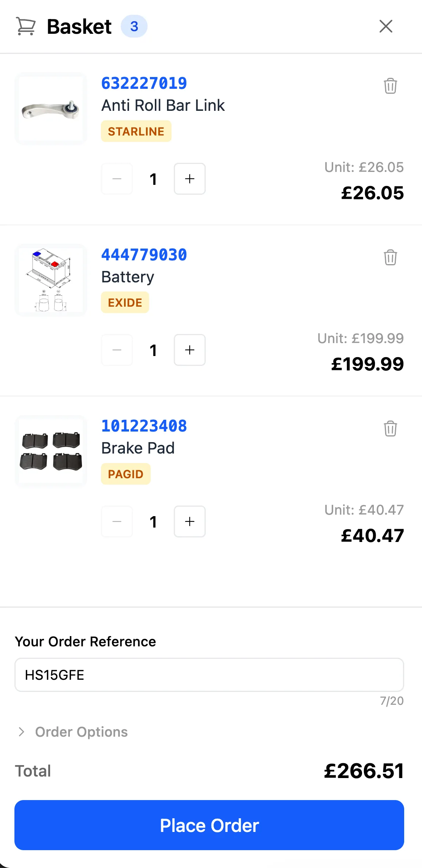422x868 pixels.
Task: Click the Your Order Reference field
Action: (x=209, y=675)
